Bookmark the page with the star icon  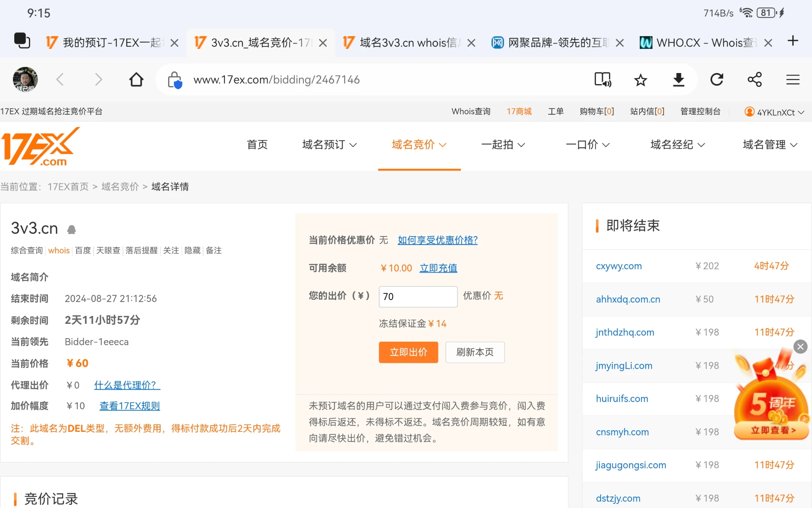pyautogui.click(x=640, y=80)
